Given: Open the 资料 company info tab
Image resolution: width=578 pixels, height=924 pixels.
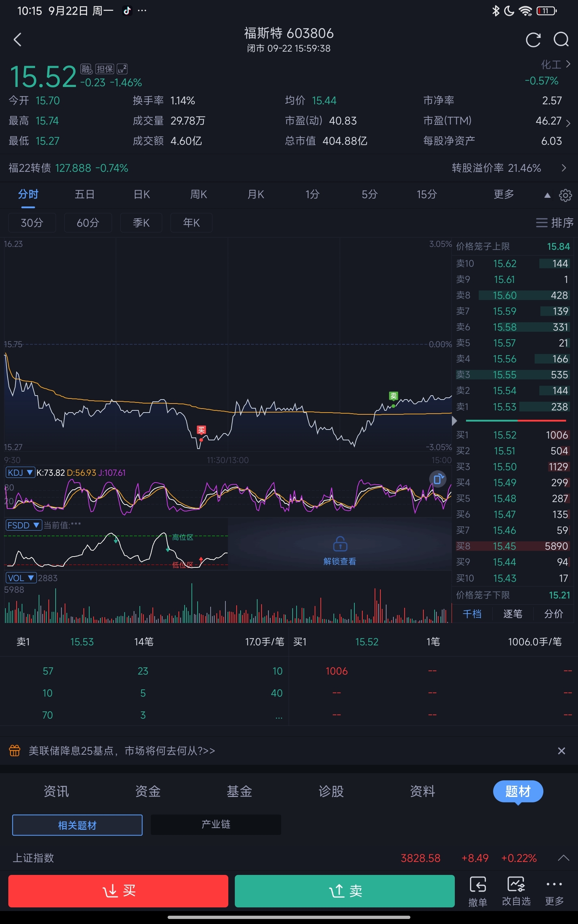Looking at the screenshot, I should pos(422,791).
